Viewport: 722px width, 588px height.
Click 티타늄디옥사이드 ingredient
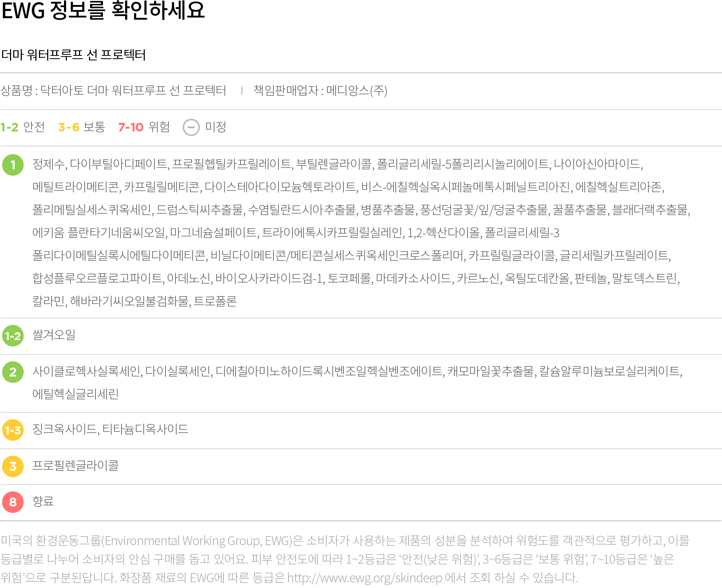coord(145,429)
